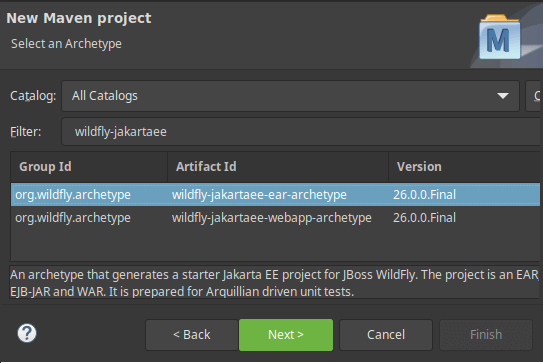543x363 pixels.
Task: Click the Filter field containing wildfly-jakartaee
Action: pyautogui.click(x=301, y=132)
